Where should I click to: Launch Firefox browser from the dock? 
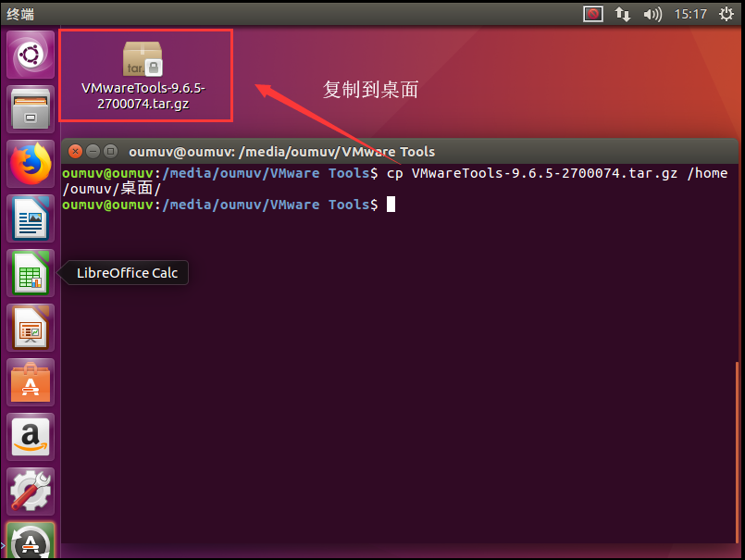[x=31, y=164]
